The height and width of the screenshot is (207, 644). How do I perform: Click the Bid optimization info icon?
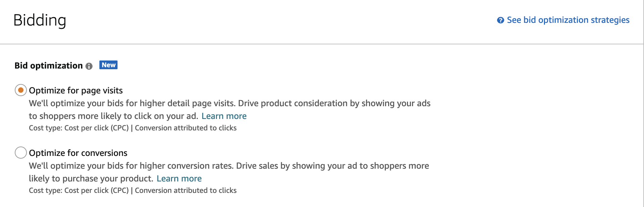tap(89, 66)
